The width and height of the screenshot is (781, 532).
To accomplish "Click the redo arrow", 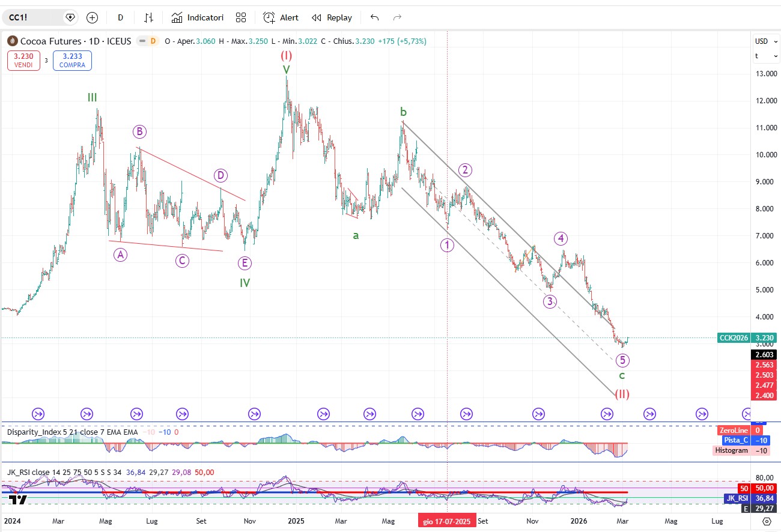I will 397,17.
